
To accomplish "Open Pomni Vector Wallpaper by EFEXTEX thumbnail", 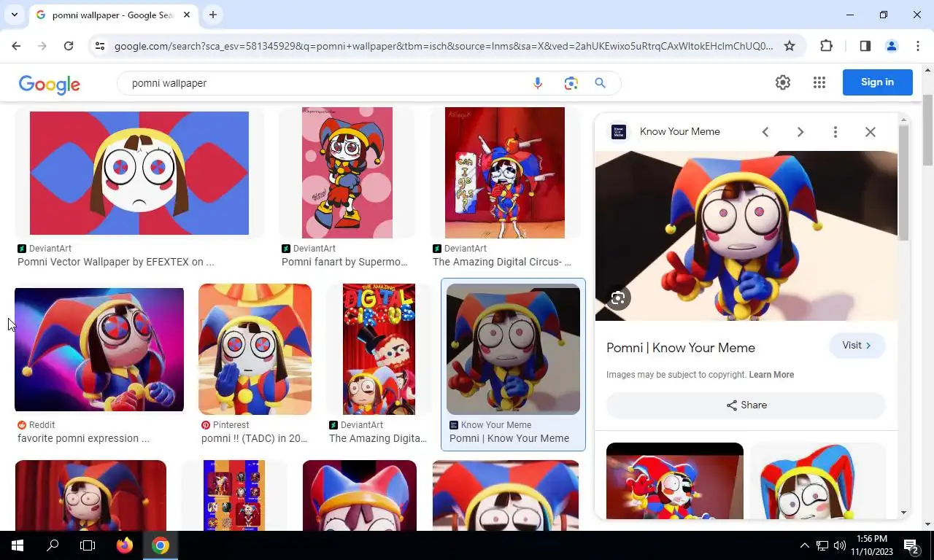I will [139, 173].
